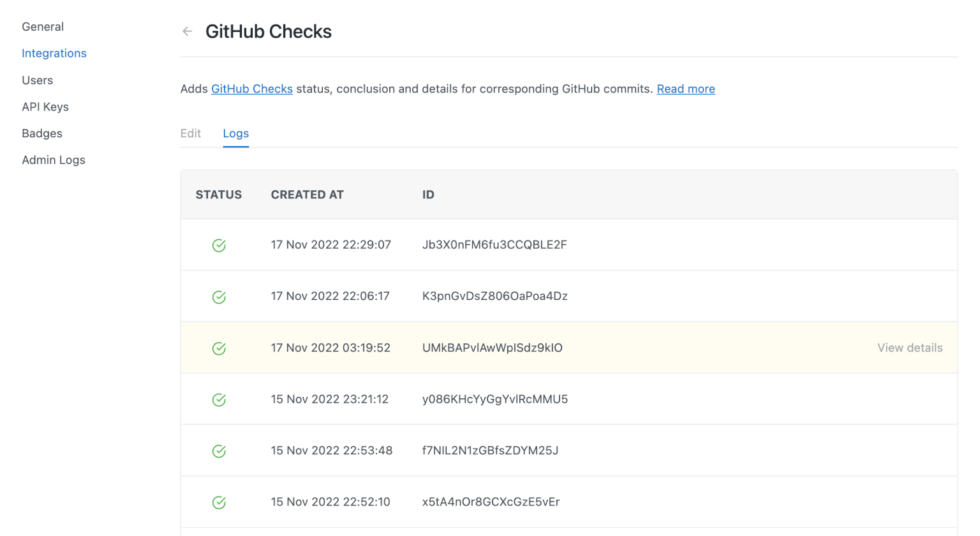
Task: Go back using the arrow beside GitHub Checks
Action: [187, 31]
